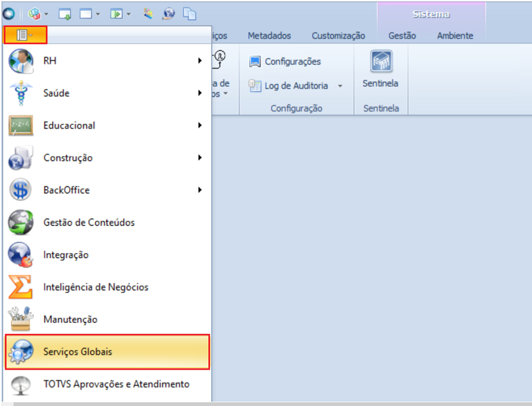The width and height of the screenshot is (532, 406).
Task: Click the Log de Auditoria icon
Action: click(x=255, y=86)
